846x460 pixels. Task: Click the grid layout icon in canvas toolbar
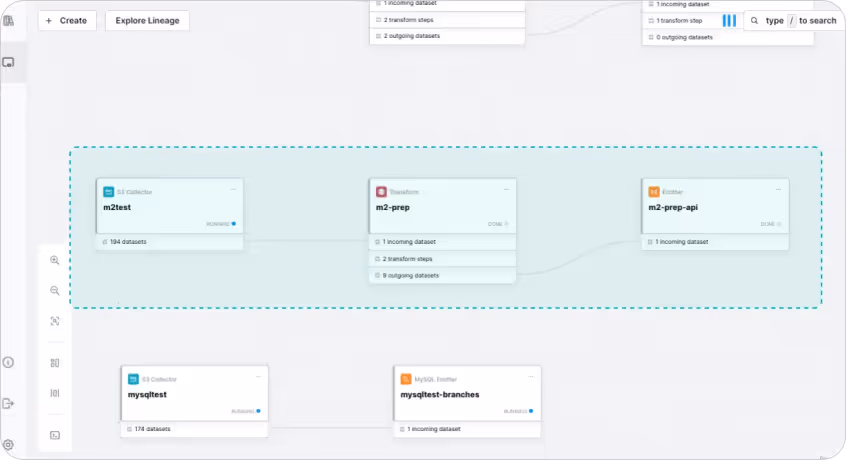54,363
